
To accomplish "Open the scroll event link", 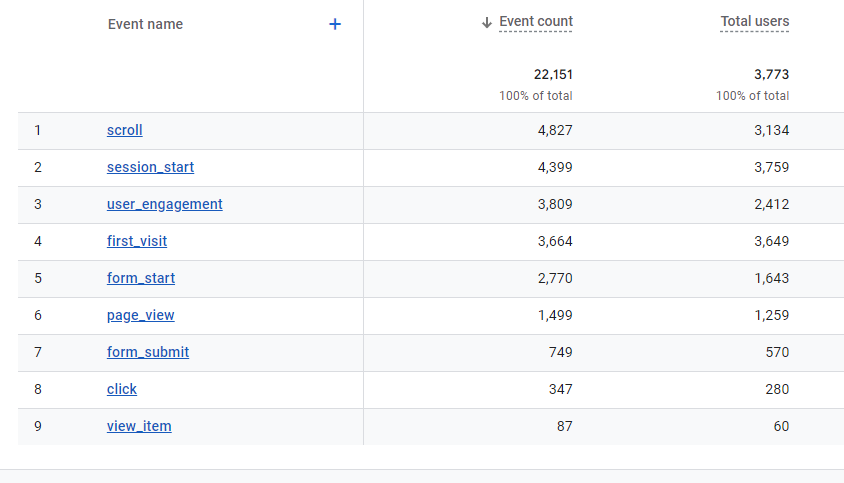I will (x=124, y=130).
